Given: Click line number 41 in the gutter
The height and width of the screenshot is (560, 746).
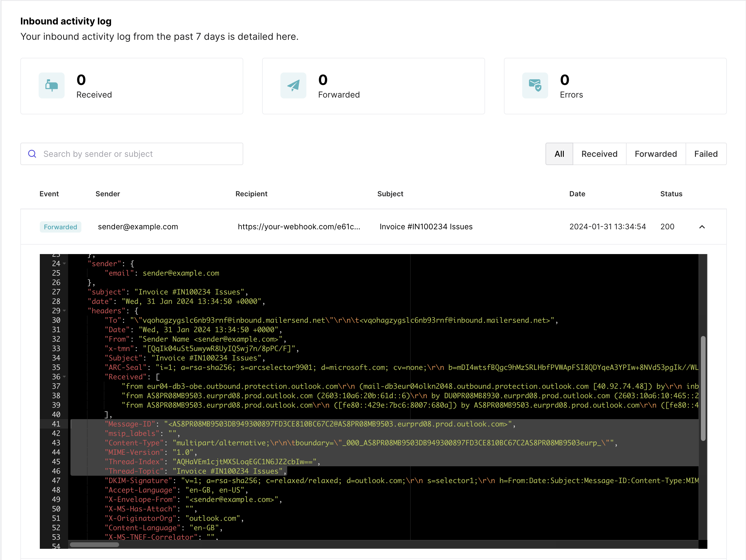Looking at the screenshot, I should 56,424.
